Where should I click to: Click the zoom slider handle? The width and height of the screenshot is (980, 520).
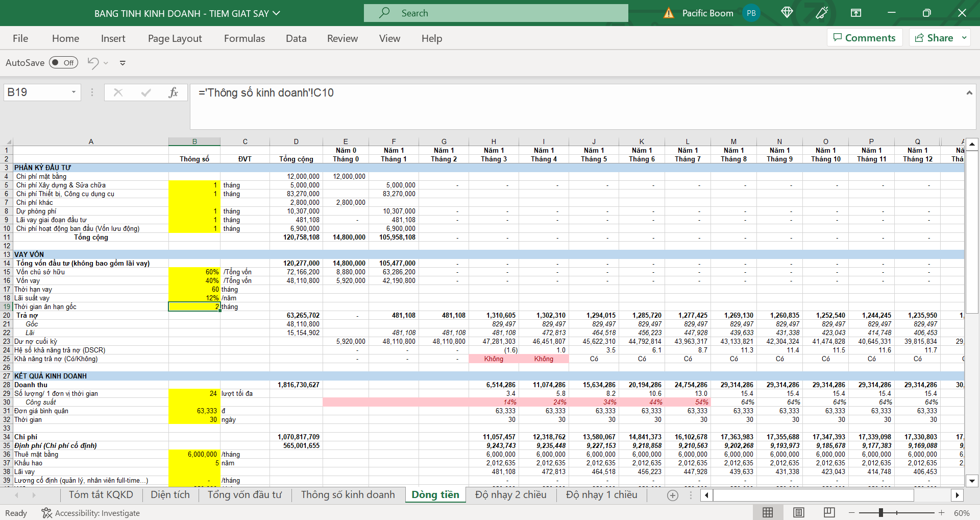tap(881, 512)
